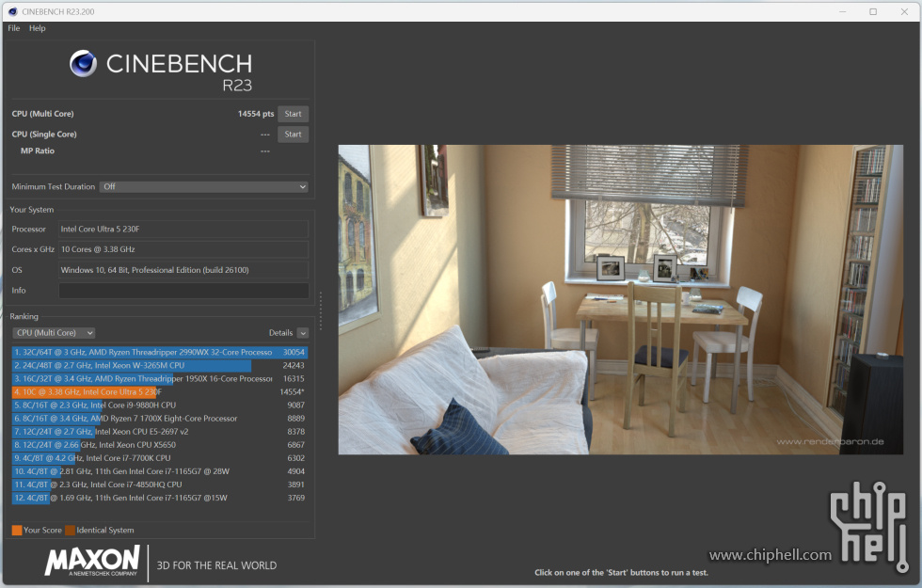922x588 pixels.
Task: Select ranking row 7 Xeon E5-2697 v2
Action: (159, 432)
